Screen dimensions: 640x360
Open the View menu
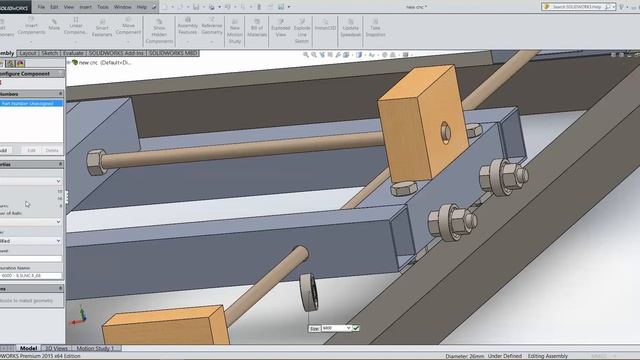pos(69,7)
